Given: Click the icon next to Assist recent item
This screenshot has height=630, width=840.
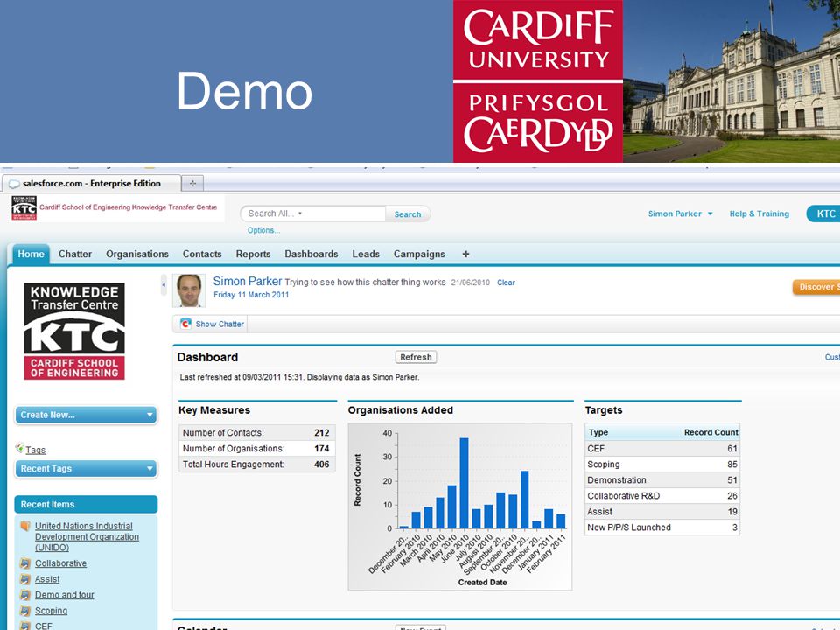Looking at the screenshot, I should tap(25, 579).
